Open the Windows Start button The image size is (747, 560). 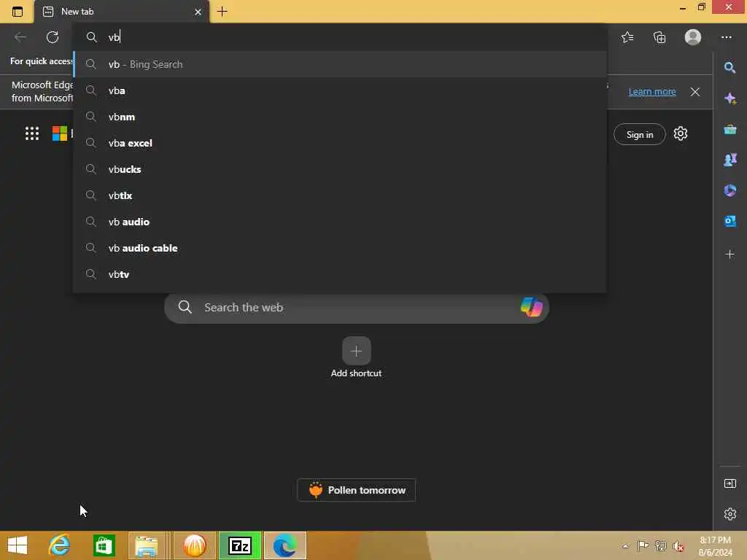click(x=18, y=545)
